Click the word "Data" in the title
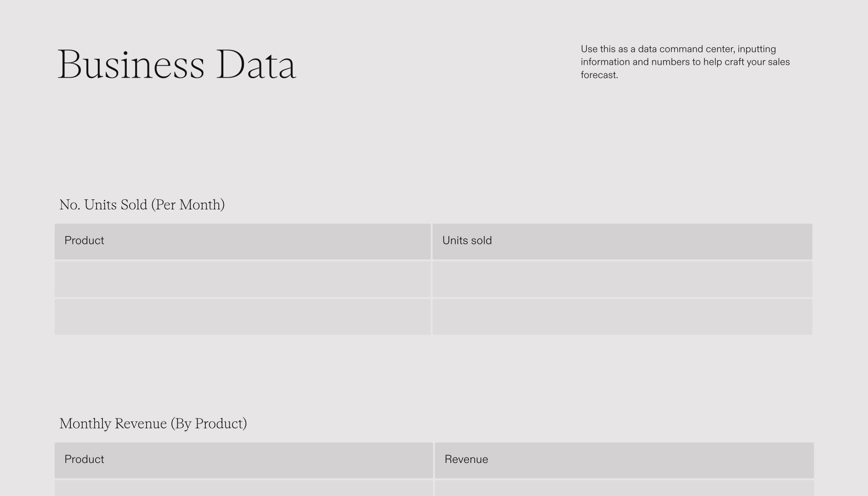868x496 pixels. (256, 65)
